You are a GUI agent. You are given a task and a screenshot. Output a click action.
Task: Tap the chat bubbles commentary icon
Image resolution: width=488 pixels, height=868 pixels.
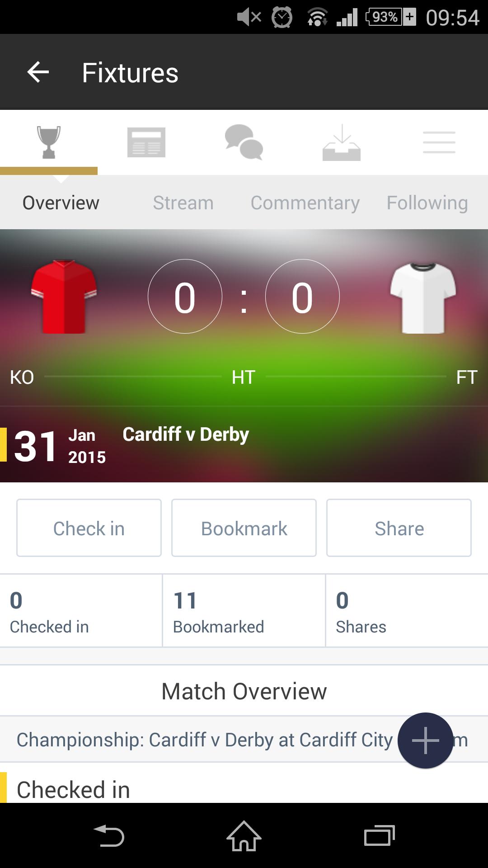point(244,142)
